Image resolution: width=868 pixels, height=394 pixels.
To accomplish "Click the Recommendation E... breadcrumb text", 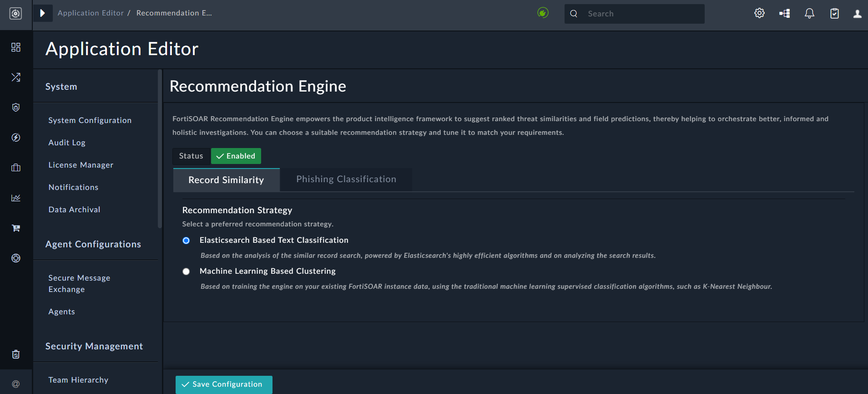I will (x=174, y=13).
